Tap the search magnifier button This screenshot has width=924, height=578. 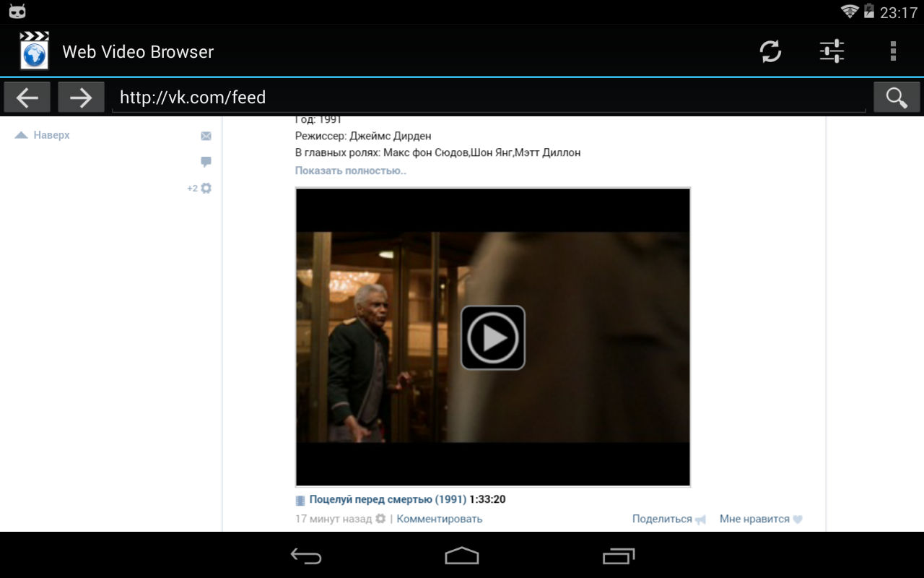(x=897, y=98)
